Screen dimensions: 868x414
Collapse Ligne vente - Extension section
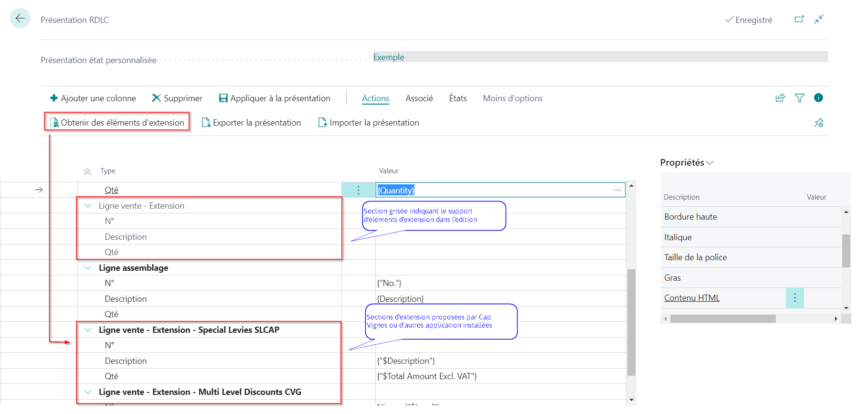click(88, 206)
